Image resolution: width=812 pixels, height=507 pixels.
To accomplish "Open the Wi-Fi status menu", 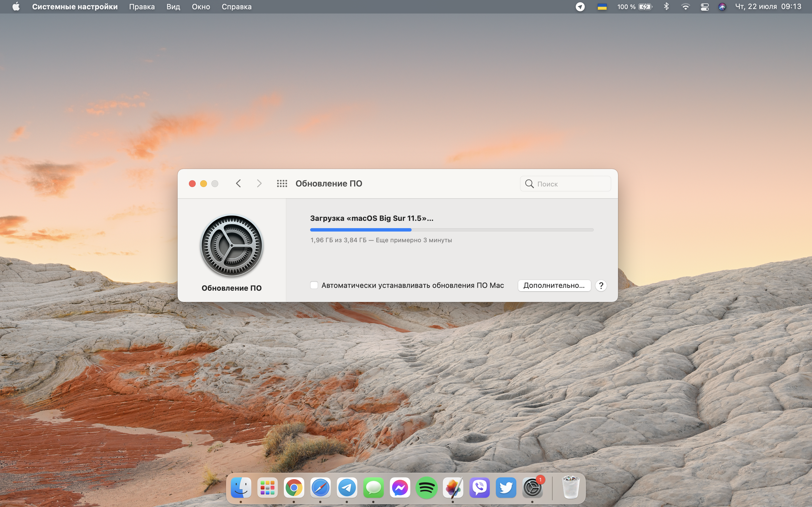I will tap(685, 7).
